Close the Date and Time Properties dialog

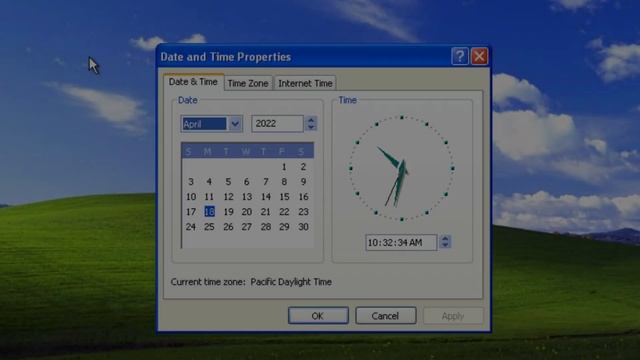[x=480, y=56]
